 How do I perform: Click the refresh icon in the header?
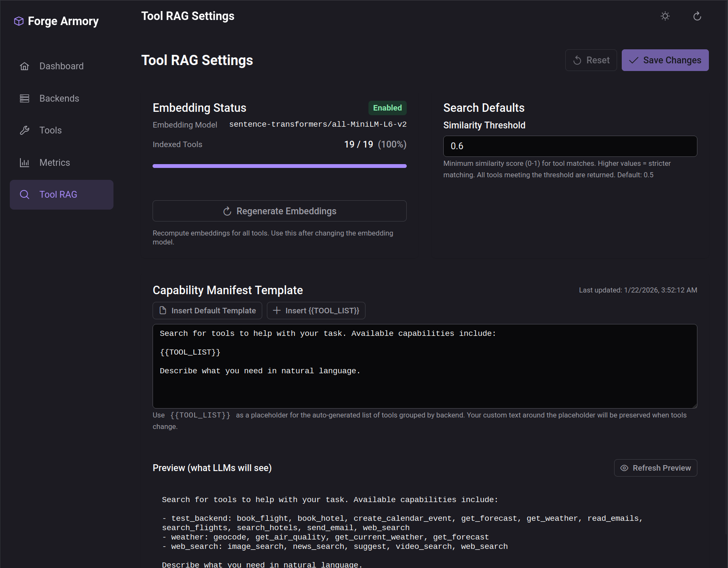pyautogui.click(x=697, y=16)
